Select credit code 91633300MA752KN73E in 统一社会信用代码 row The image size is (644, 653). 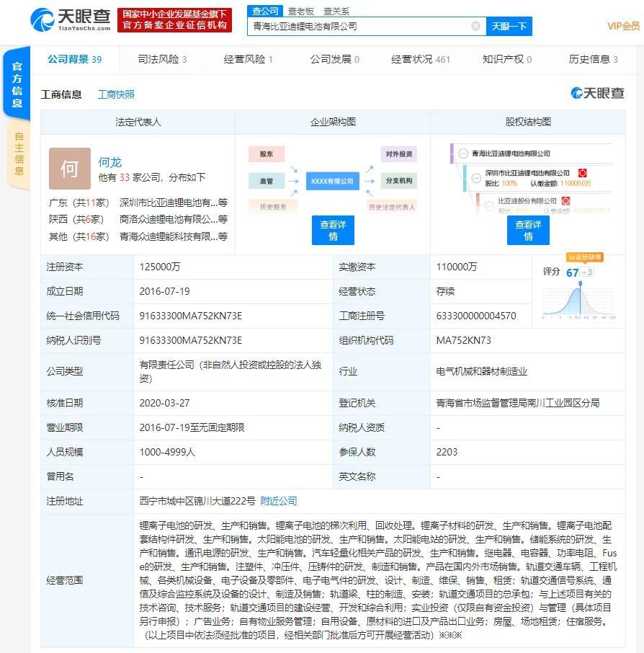pos(191,316)
